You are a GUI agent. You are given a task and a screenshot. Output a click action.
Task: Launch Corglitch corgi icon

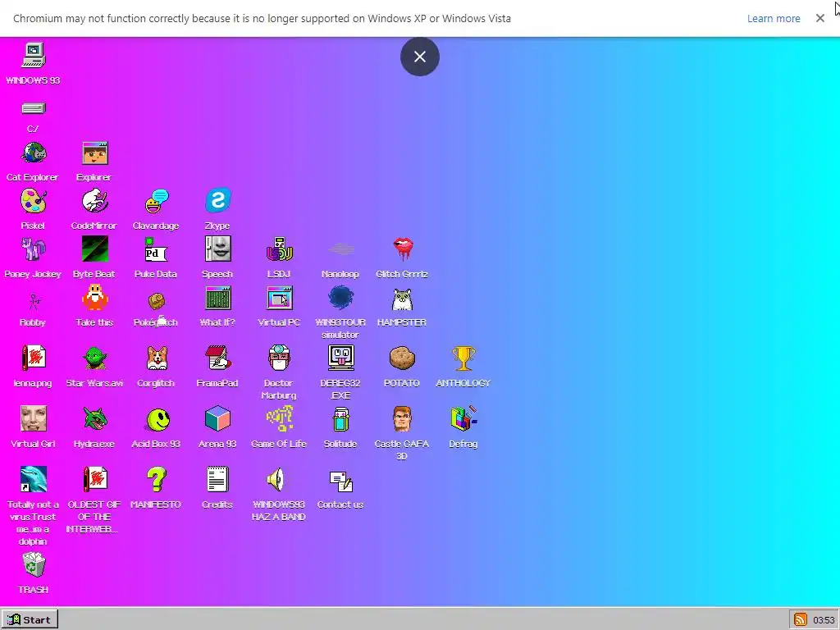157,358
